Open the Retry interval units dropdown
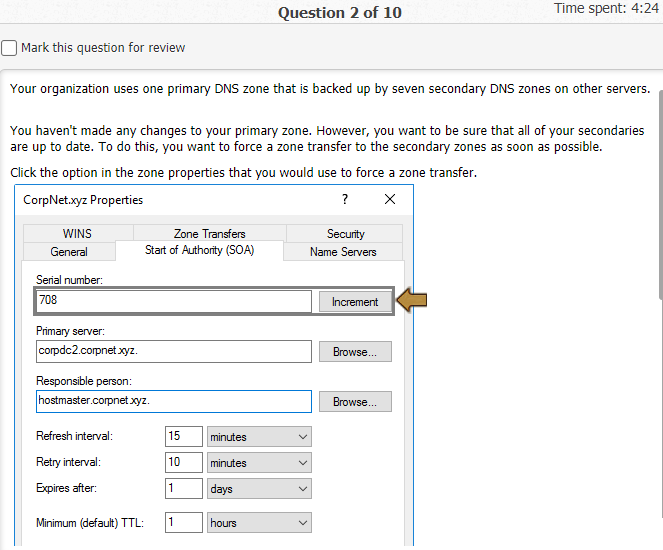Viewport: 663px width, 550px height. coord(259,463)
